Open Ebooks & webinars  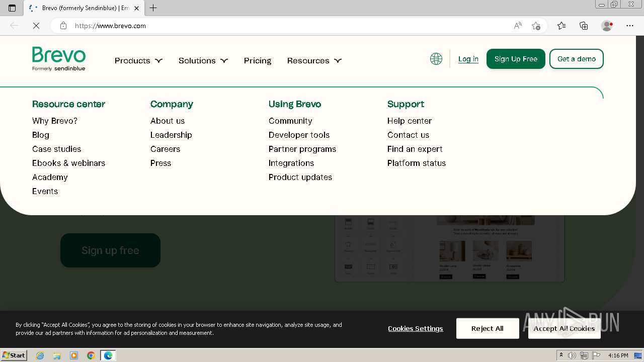(68, 163)
